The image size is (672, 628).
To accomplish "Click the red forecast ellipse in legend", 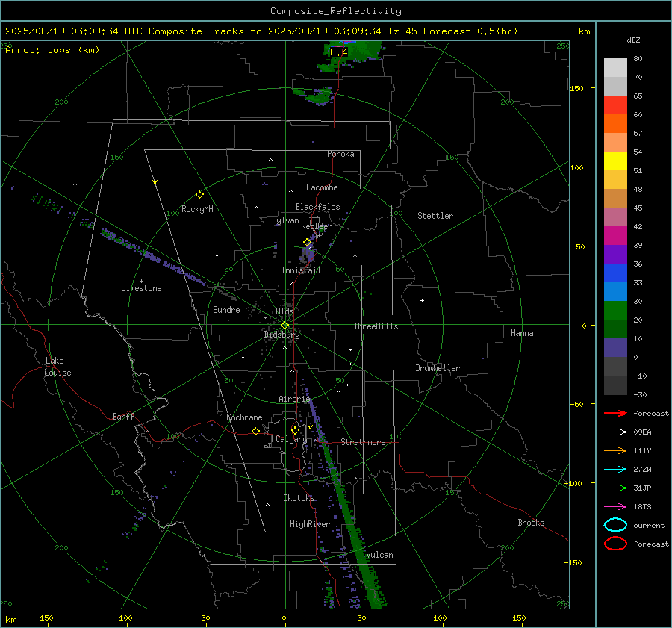I will tap(615, 544).
